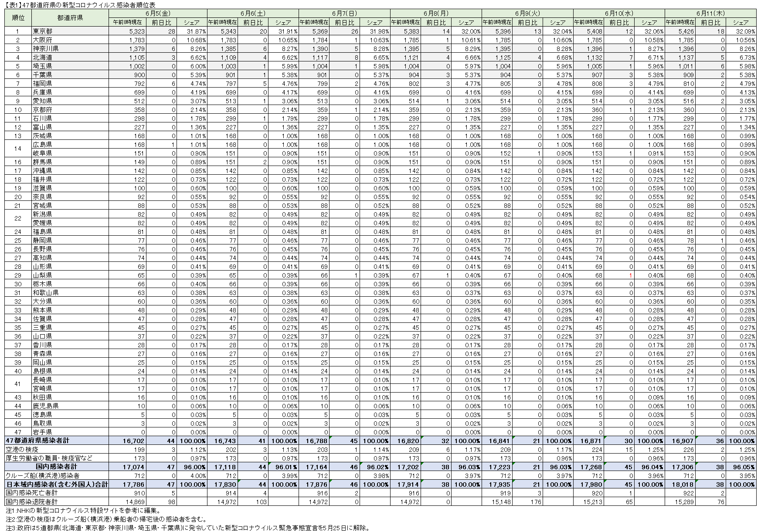Click Saitama's 1,011 count cell
This screenshot has width=761, height=532.
coord(680,66)
